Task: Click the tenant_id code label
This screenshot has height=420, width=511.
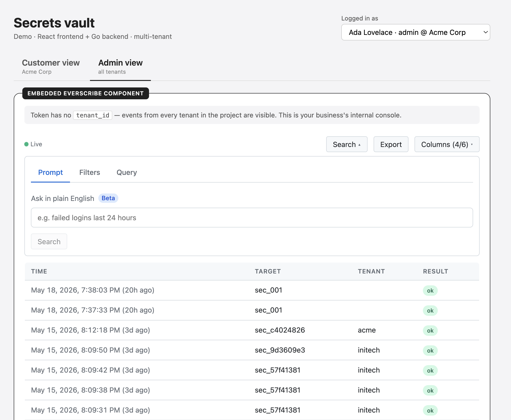Action: pos(93,115)
